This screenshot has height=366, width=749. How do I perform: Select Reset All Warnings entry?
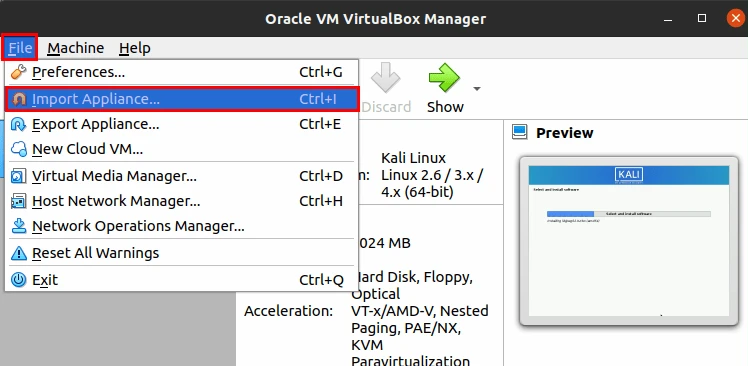182,253
